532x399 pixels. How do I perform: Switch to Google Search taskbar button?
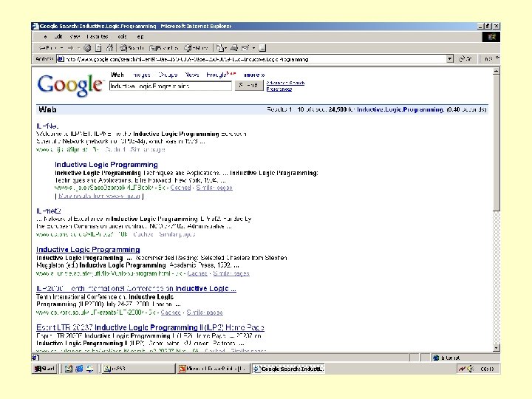click(288, 369)
